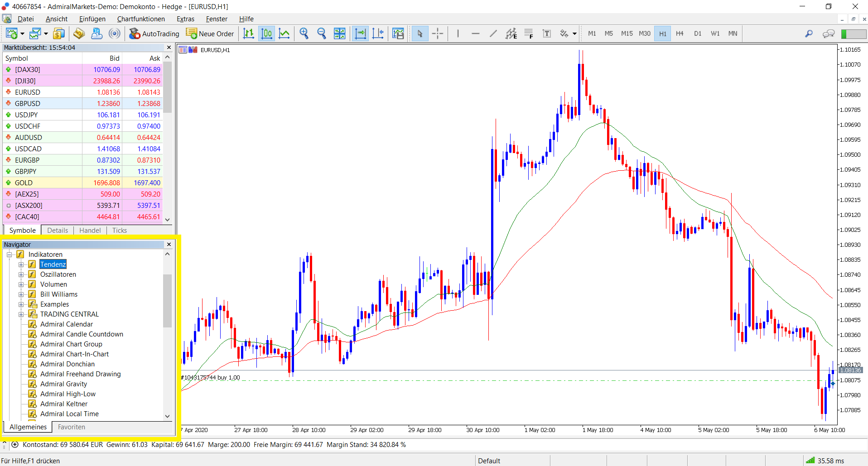Expand the Volumen folder
The height and width of the screenshot is (466, 868).
click(x=21, y=284)
